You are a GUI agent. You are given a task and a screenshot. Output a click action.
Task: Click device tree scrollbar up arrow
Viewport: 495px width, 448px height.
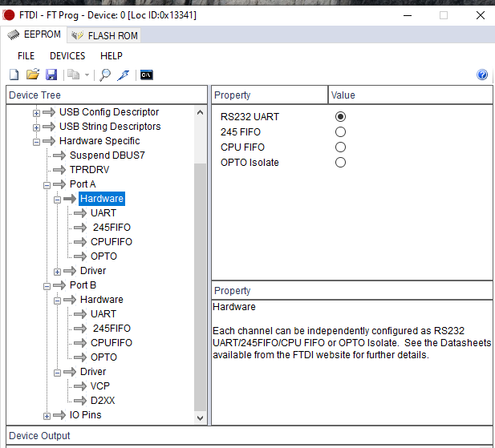pos(200,112)
